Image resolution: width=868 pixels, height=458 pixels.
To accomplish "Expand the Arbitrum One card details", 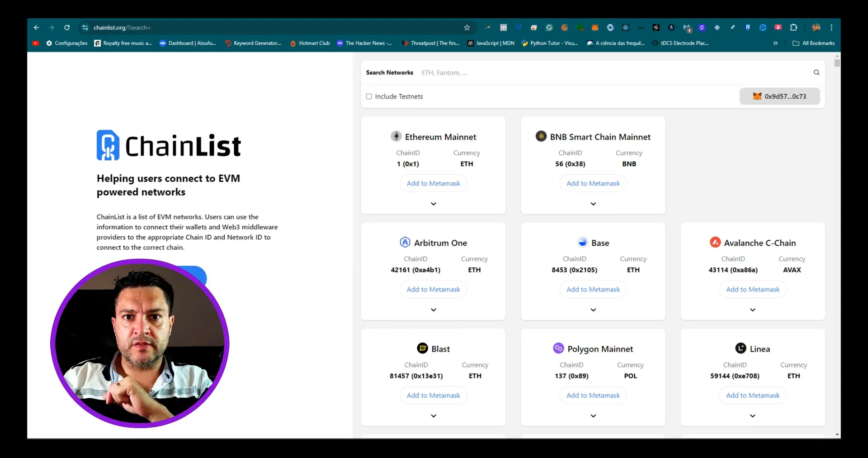I will pyautogui.click(x=434, y=310).
